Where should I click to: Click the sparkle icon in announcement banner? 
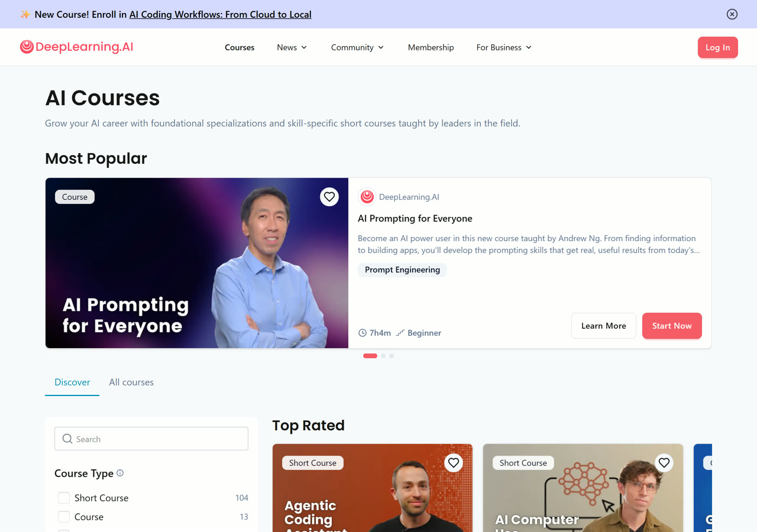pos(25,14)
